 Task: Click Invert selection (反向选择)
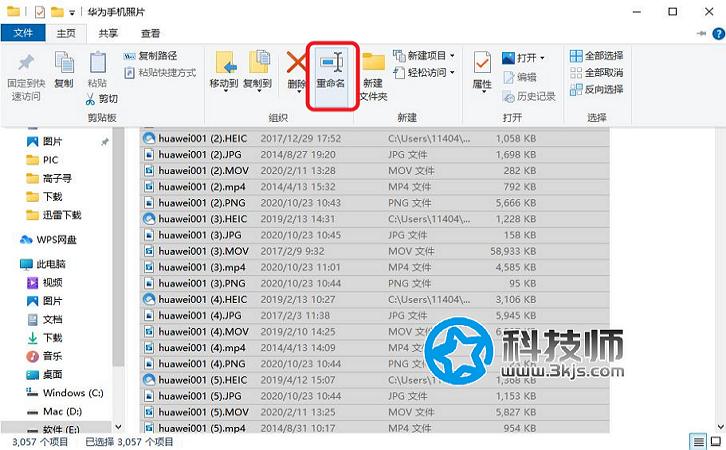pyautogui.click(x=596, y=90)
